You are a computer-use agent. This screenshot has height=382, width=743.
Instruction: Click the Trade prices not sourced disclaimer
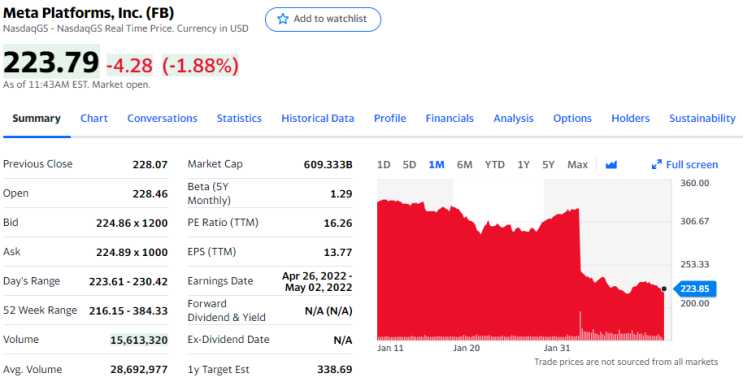(626, 362)
